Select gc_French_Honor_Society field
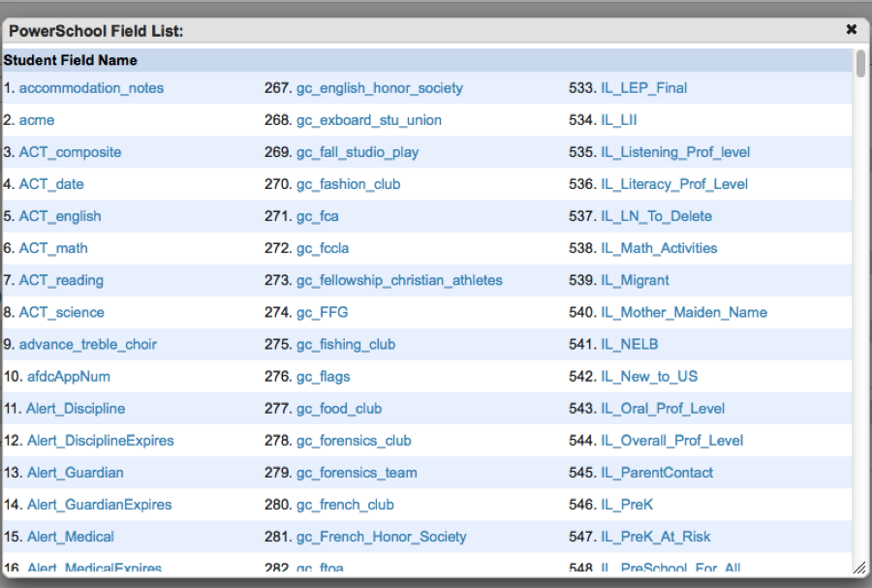872x588 pixels. point(381,536)
